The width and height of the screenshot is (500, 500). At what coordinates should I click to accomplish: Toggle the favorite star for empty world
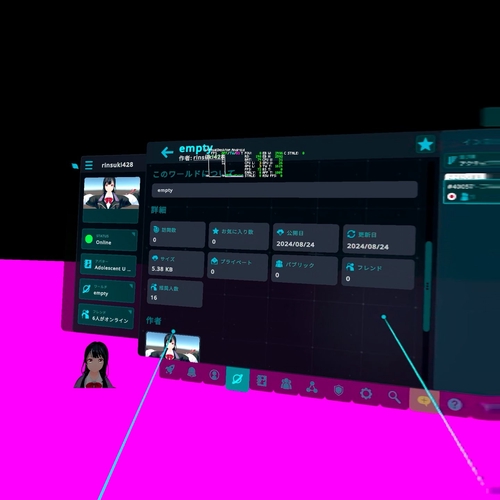(x=425, y=145)
